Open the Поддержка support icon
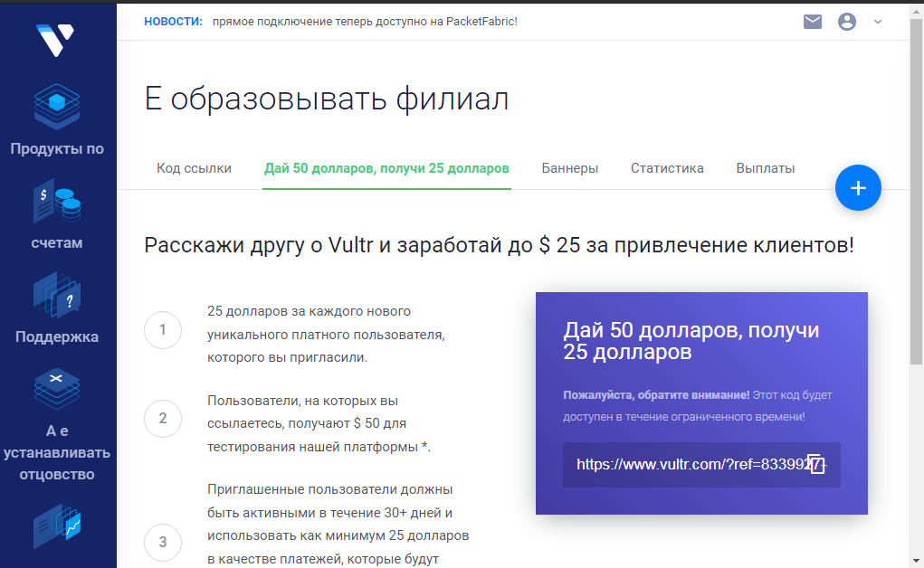 click(x=57, y=296)
